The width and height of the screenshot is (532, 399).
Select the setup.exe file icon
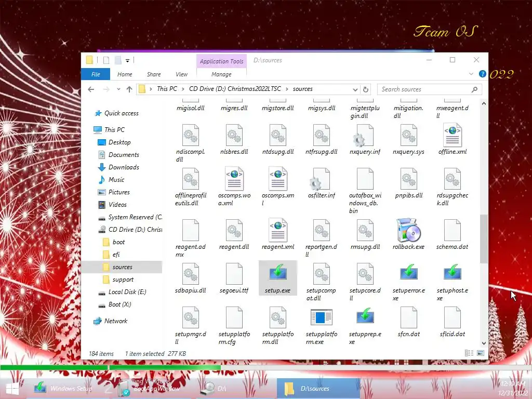click(278, 273)
